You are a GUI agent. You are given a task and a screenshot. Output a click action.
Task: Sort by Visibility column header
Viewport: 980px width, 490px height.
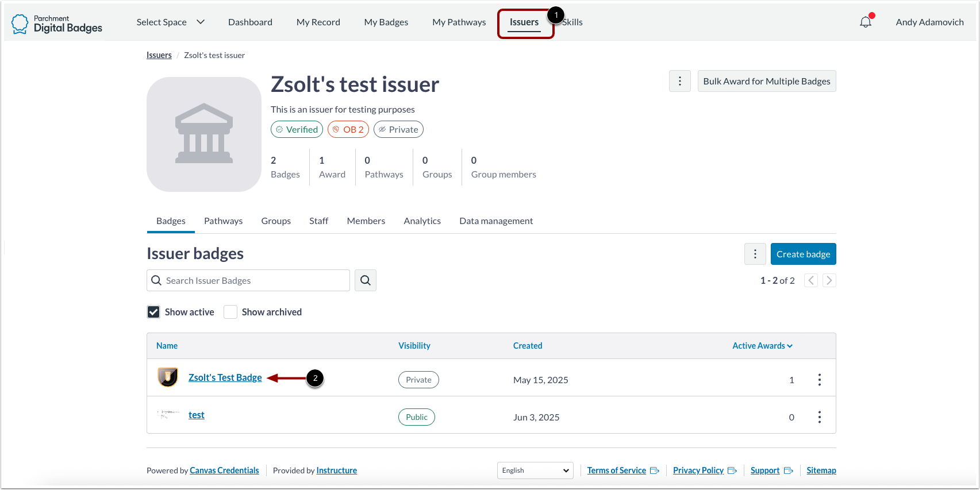click(414, 346)
